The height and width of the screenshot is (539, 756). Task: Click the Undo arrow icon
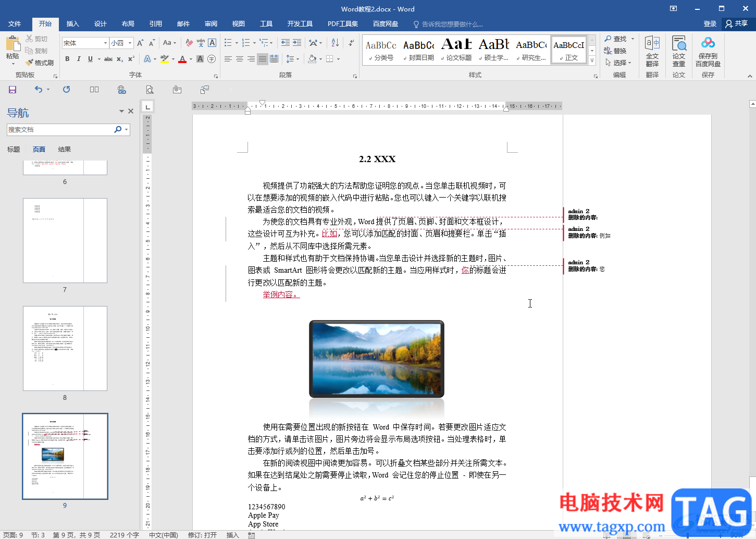click(38, 90)
